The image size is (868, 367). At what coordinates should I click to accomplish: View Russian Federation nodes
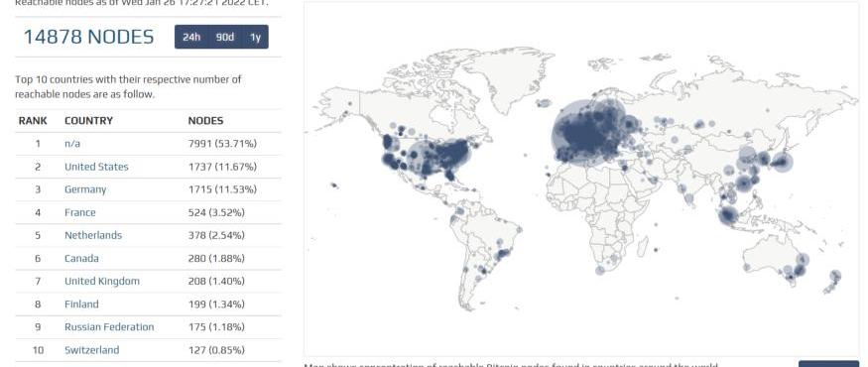click(109, 327)
